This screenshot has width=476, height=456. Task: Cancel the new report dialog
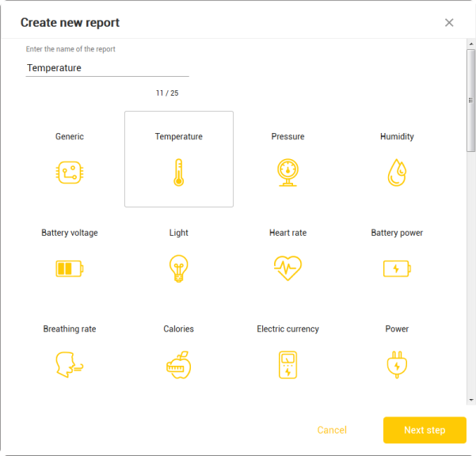(332, 430)
